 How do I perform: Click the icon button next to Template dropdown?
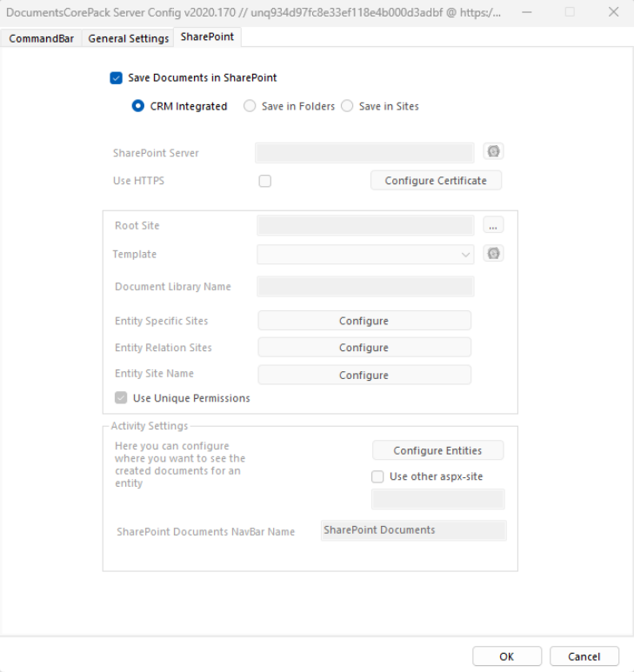tap(493, 254)
